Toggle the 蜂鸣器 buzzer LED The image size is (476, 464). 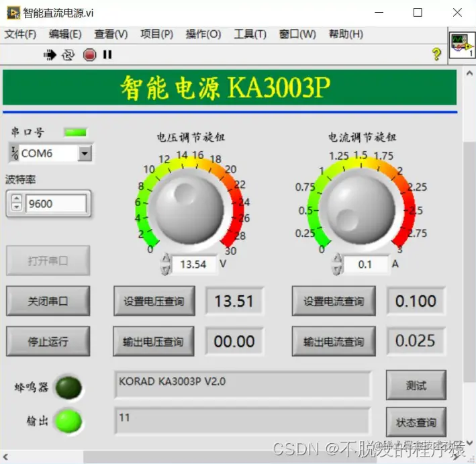[x=68, y=387]
